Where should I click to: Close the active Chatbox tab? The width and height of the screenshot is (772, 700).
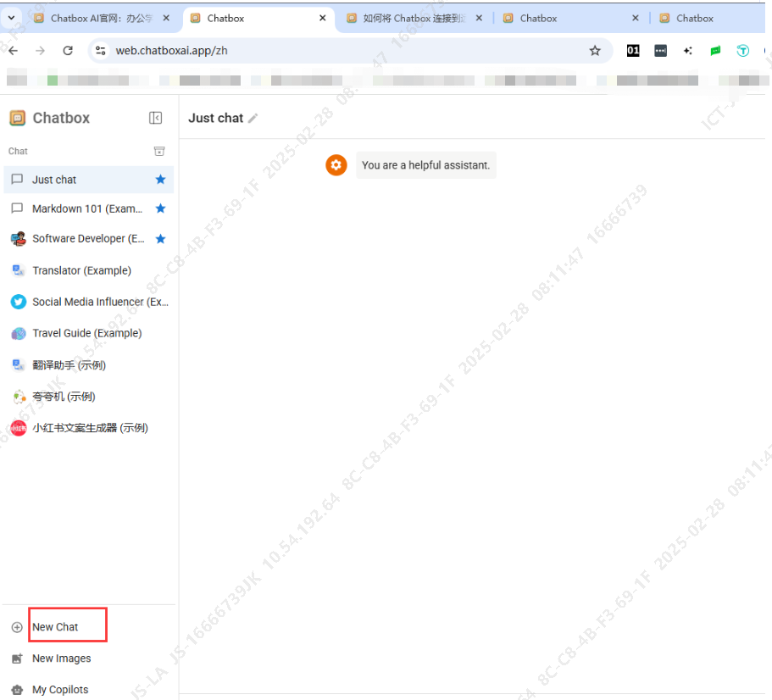[323, 18]
